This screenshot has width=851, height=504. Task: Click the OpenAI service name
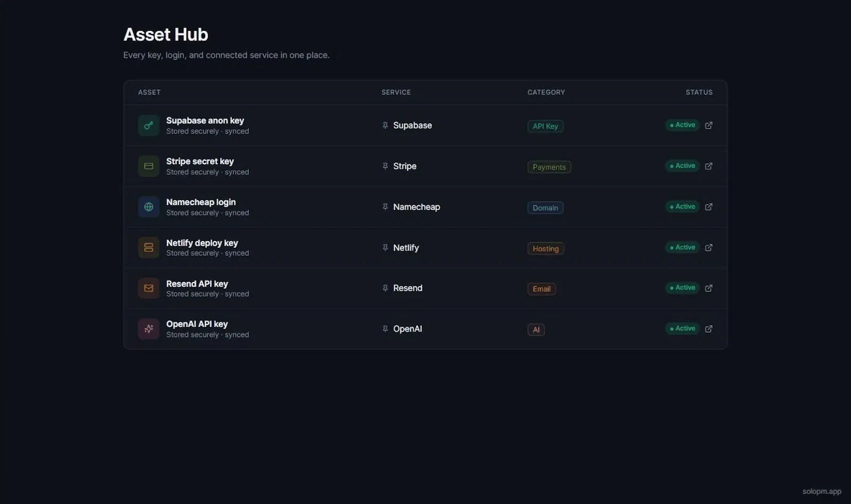407,329
